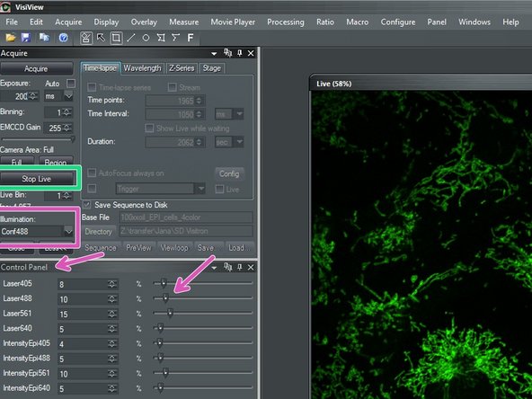Open the Acquire panel options arrow menu
This screenshot has height=399, width=532.
click(214, 54)
